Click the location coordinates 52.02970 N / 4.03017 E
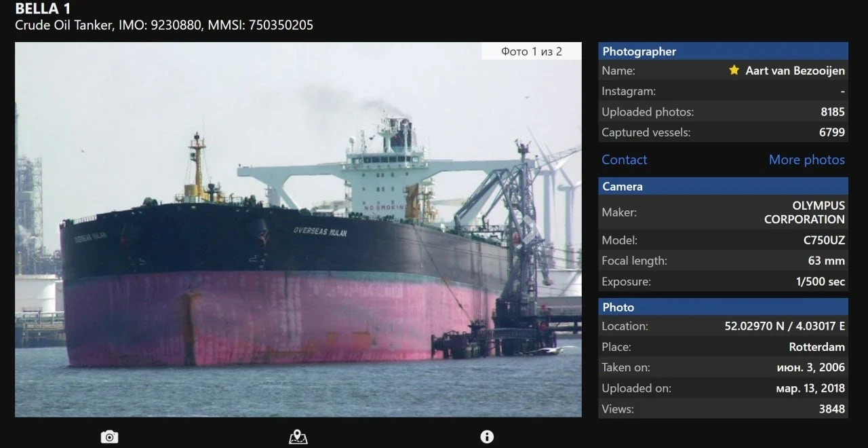The height and width of the screenshot is (448, 868). (785, 326)
